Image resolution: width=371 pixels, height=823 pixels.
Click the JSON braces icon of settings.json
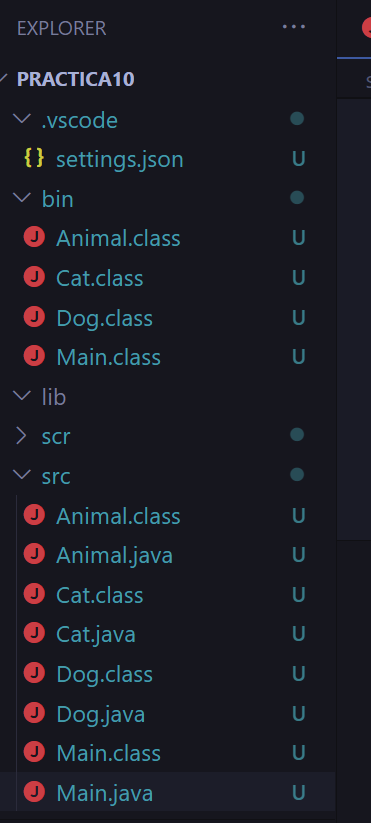click(x=34, y=159)
